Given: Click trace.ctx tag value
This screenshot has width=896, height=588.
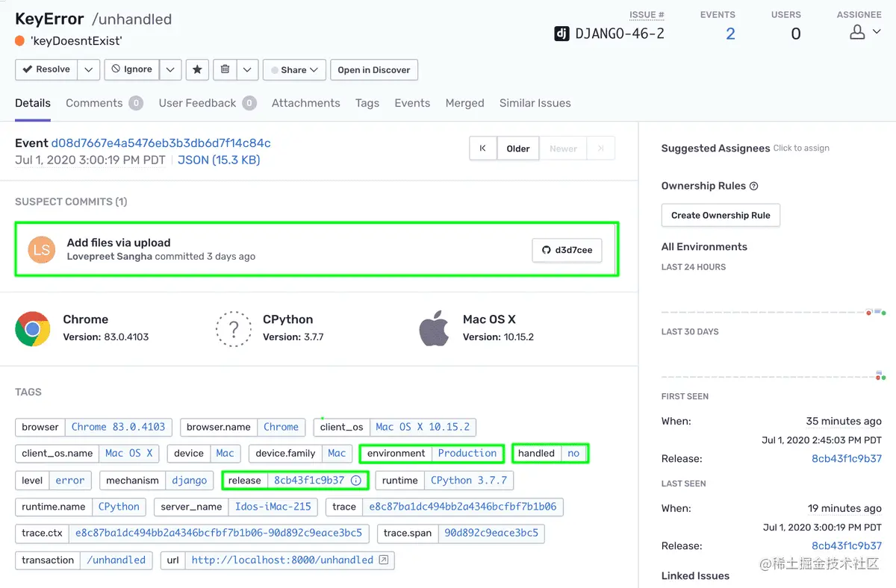Looking at the screenshot, I should pos(219,534).
